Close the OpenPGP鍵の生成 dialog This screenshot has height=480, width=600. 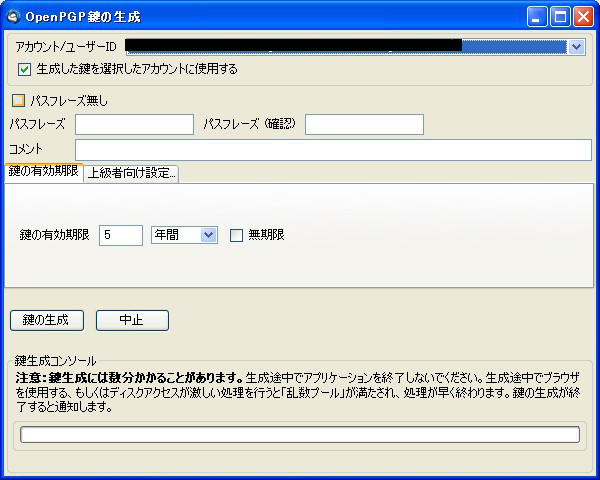click(583, 17)
